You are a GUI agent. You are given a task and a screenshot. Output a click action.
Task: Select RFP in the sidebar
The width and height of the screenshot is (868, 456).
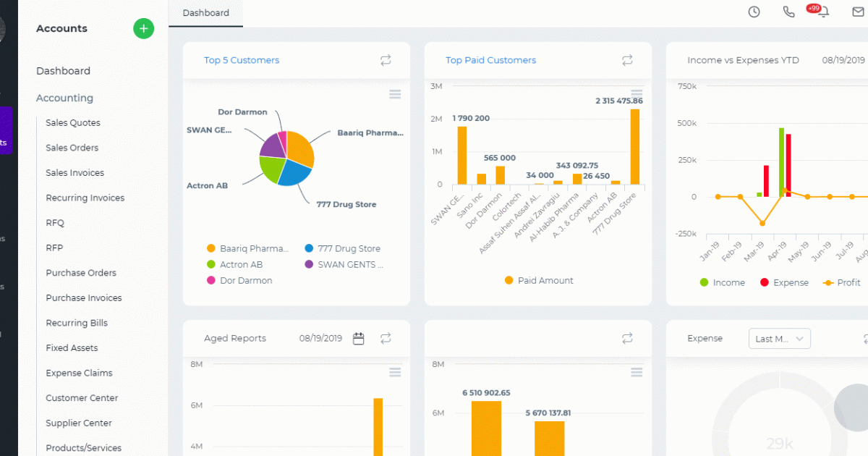click(54, 248)
